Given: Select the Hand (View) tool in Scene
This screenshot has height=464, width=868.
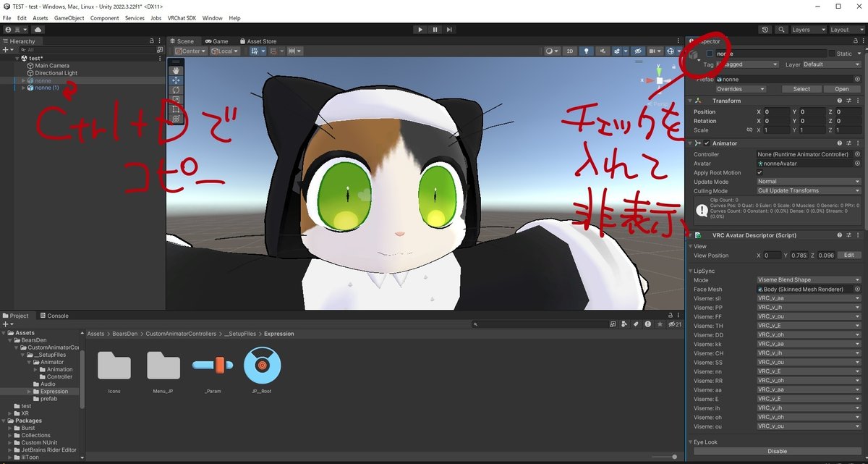Looking at the screenshot, I should pyautogui.click(x=176, y=70).
